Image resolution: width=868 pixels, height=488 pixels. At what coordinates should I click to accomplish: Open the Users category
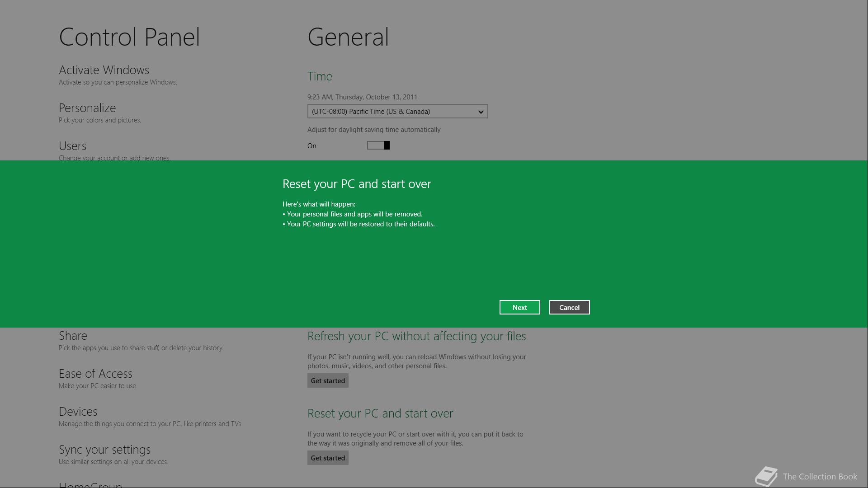point(72,146)
